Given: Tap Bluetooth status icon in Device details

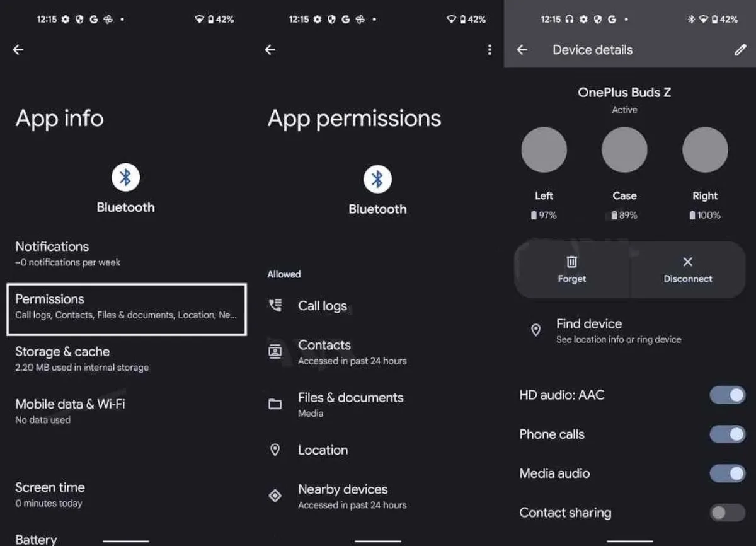Looking at the screenshot, I should (x=691, y=20).
